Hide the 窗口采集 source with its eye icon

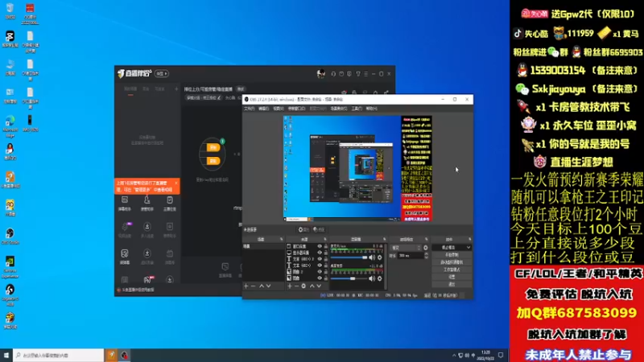tap(320, 246)
